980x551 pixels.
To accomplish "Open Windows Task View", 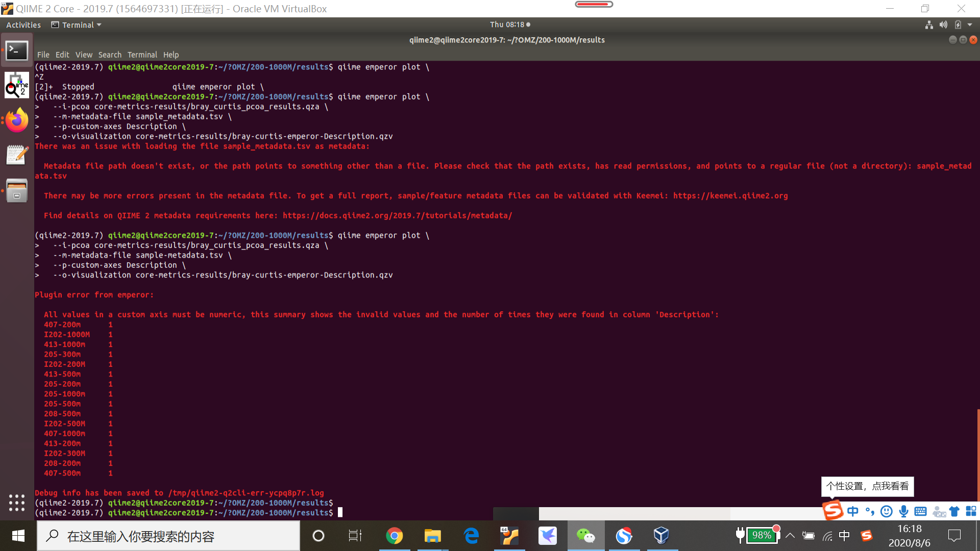I will point(355,536).
